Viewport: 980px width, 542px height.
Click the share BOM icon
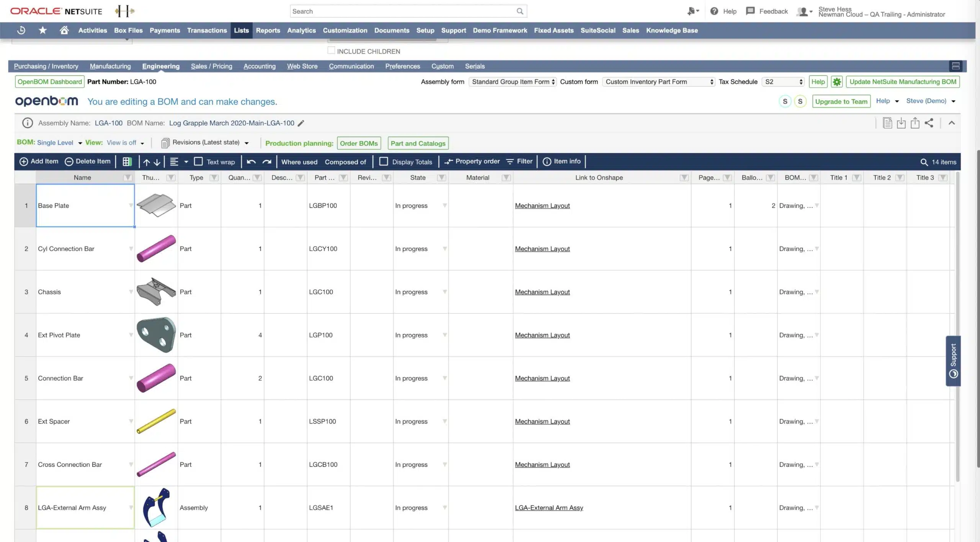coord(929,123)
